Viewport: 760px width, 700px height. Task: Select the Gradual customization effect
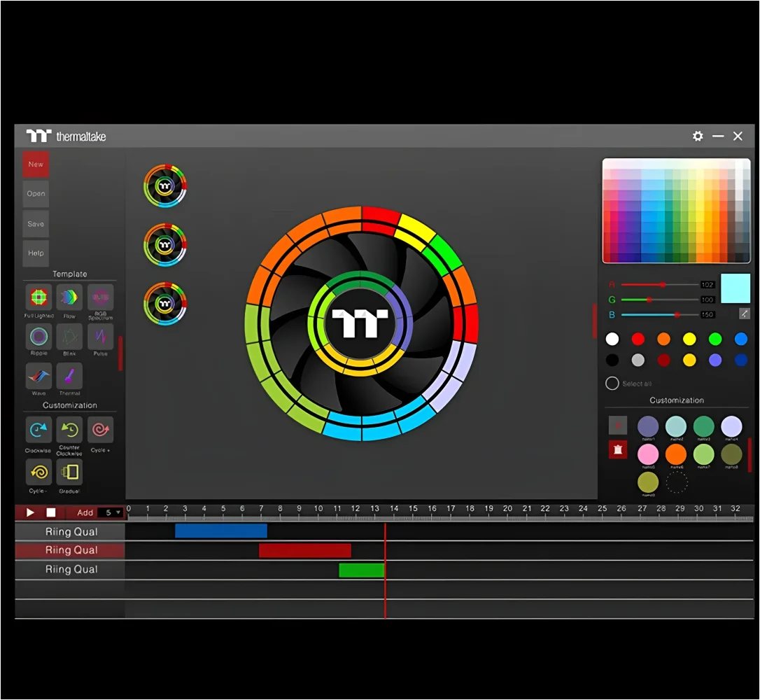point(69,472)
